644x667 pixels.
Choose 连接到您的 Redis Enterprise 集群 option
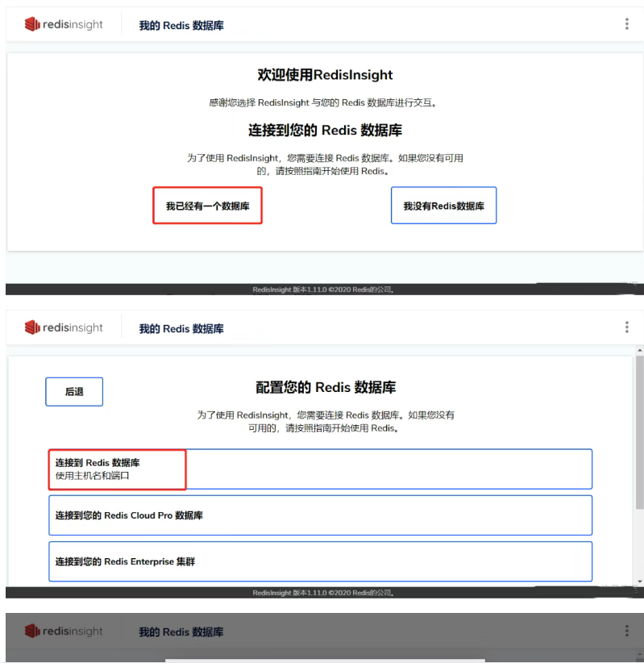[320, 561]
